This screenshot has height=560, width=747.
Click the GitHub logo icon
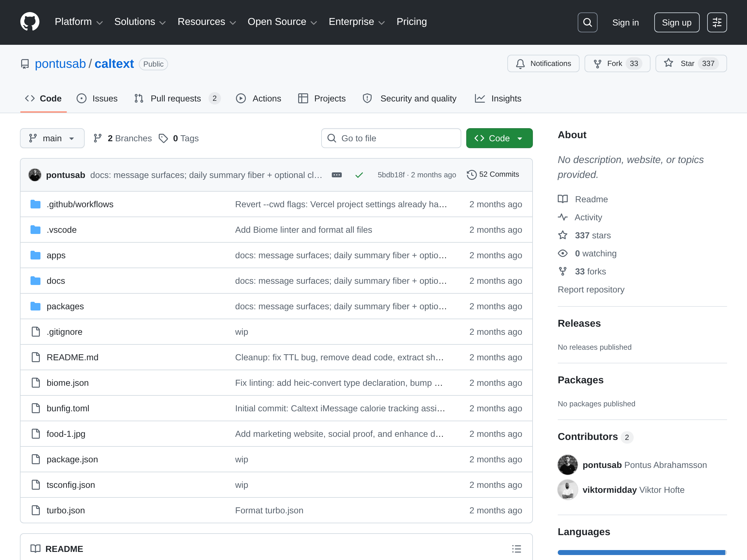pos(30,22)
